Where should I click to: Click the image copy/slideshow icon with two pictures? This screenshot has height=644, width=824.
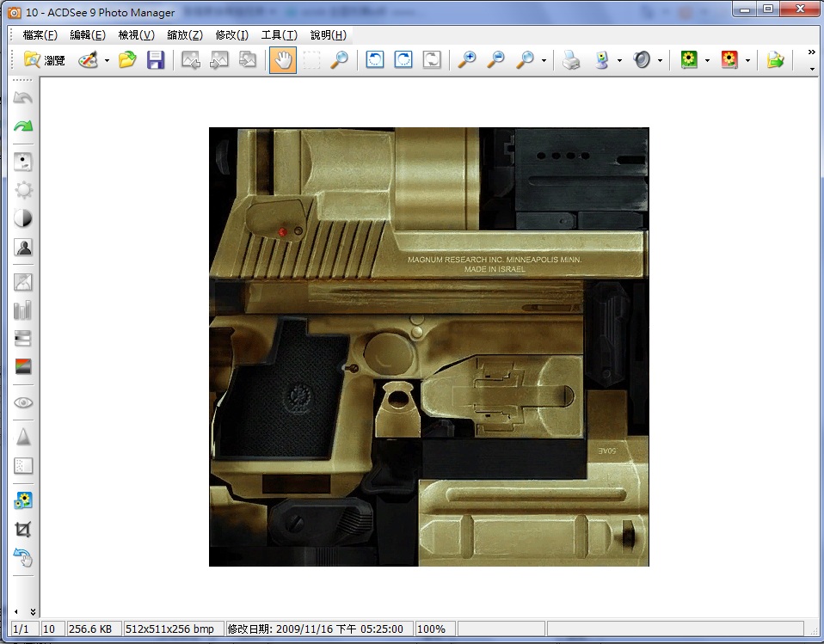pos(248,60)
